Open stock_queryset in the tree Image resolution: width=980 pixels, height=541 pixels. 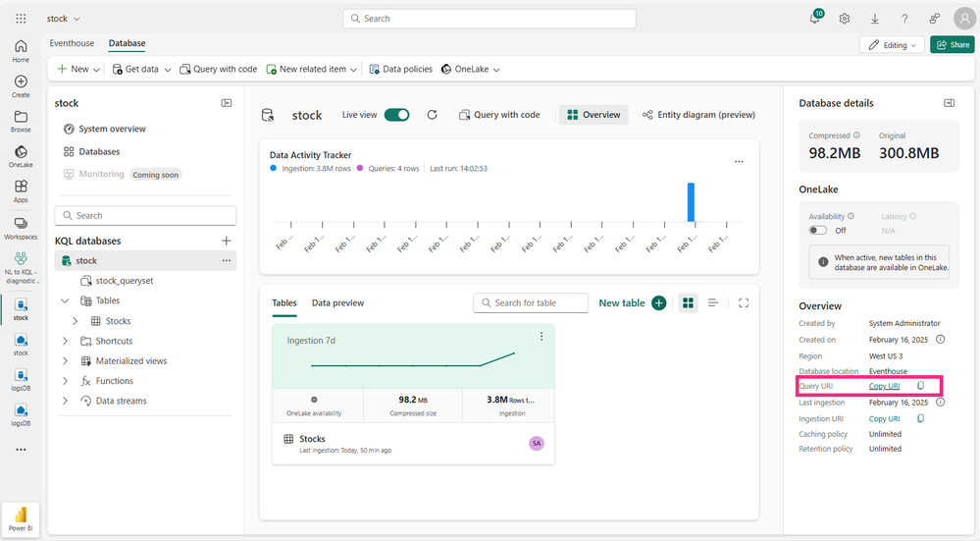[x=118, y=281]
